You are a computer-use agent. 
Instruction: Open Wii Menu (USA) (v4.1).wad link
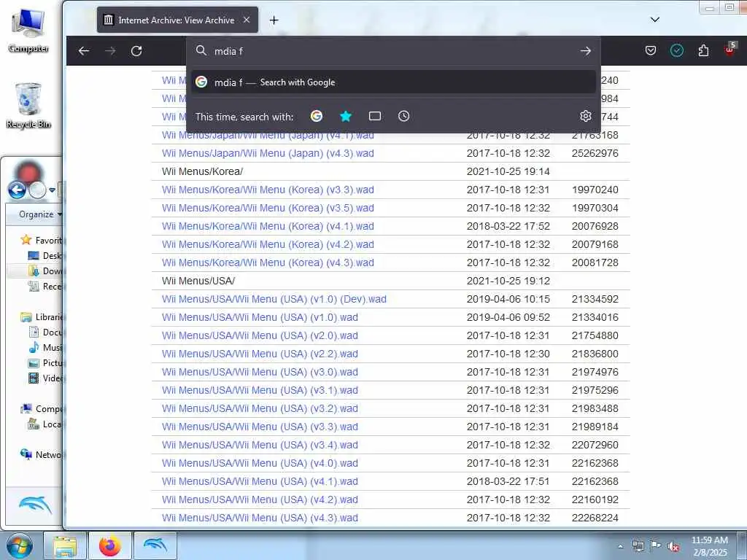260,481
